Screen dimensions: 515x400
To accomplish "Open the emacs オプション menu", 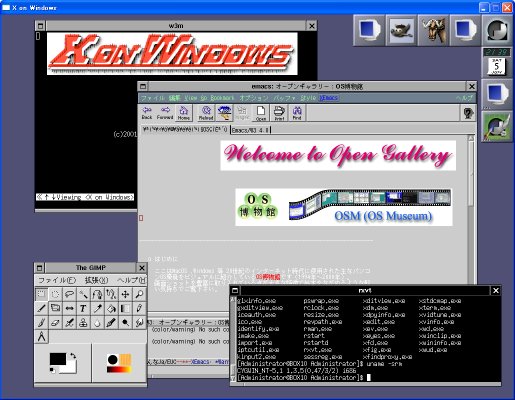I will click(x=254, y=98).
